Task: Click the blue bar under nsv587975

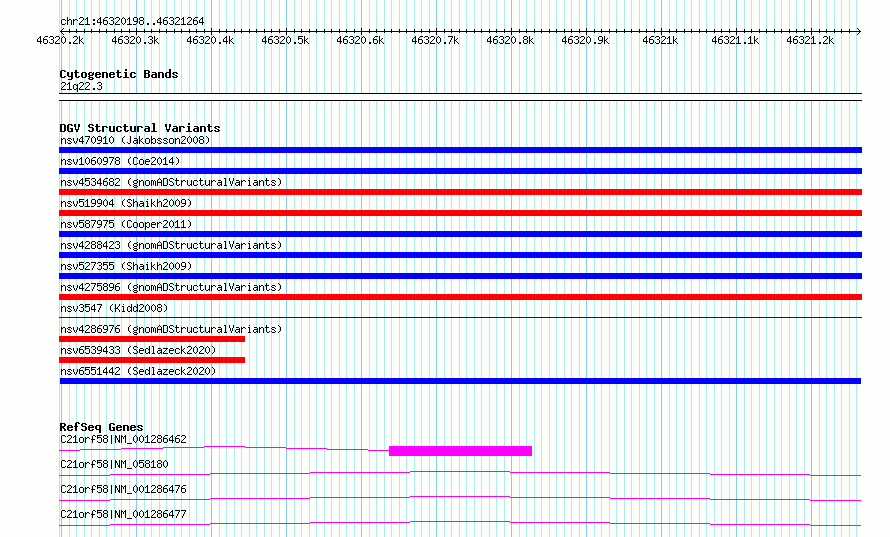Action: 460,234
